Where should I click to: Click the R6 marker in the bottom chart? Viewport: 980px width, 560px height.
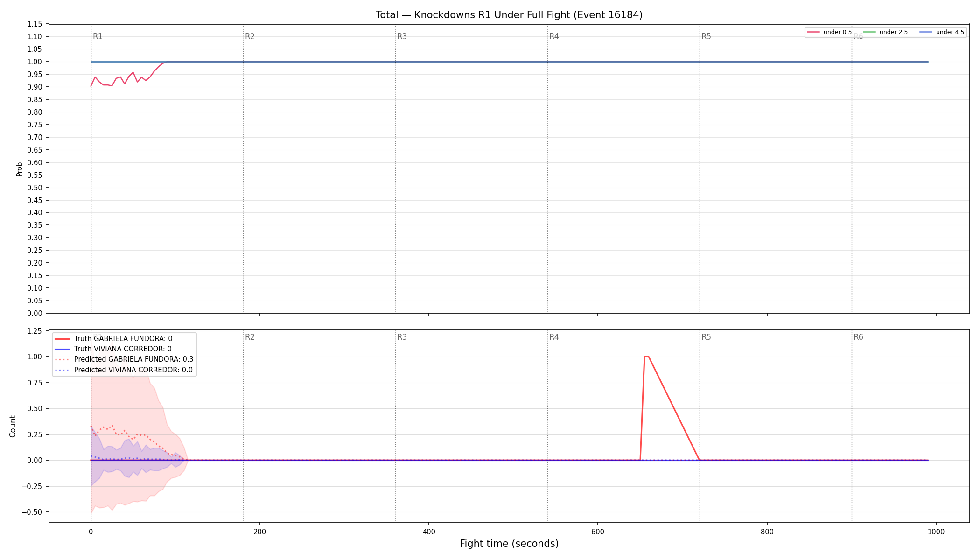coord(858,337)
